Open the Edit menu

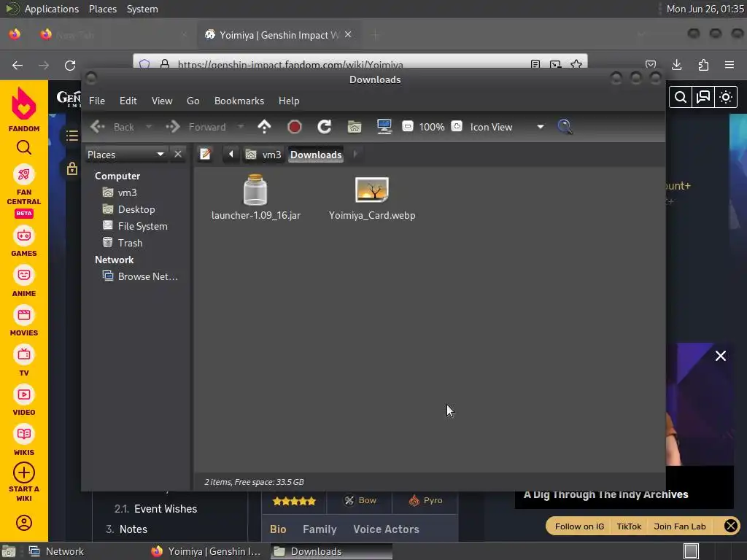coord(128,101)
